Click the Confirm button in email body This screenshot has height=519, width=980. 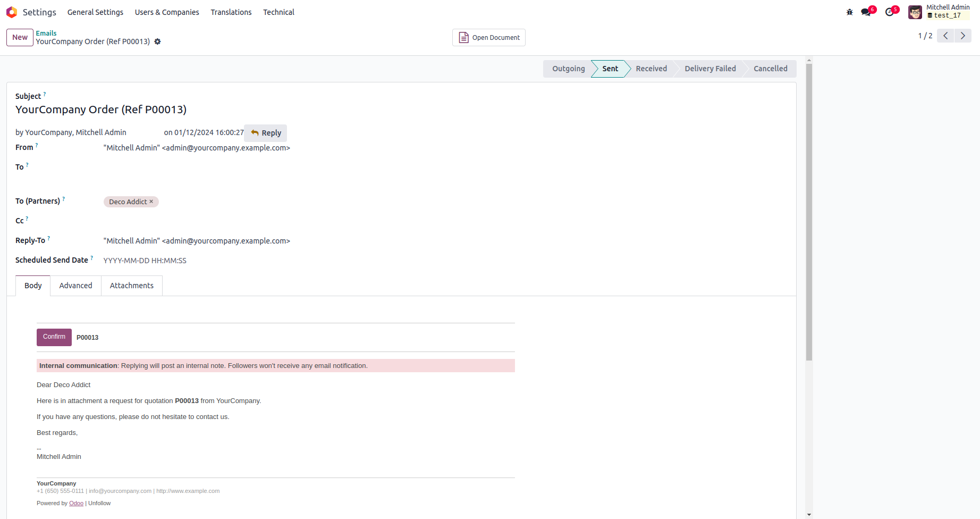pyautogui.click(x=54, y=337)
